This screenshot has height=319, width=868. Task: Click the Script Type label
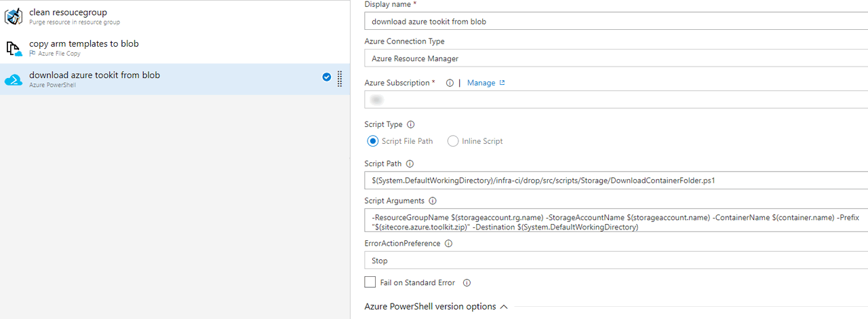pyautogui.click(x=383, y=125)
